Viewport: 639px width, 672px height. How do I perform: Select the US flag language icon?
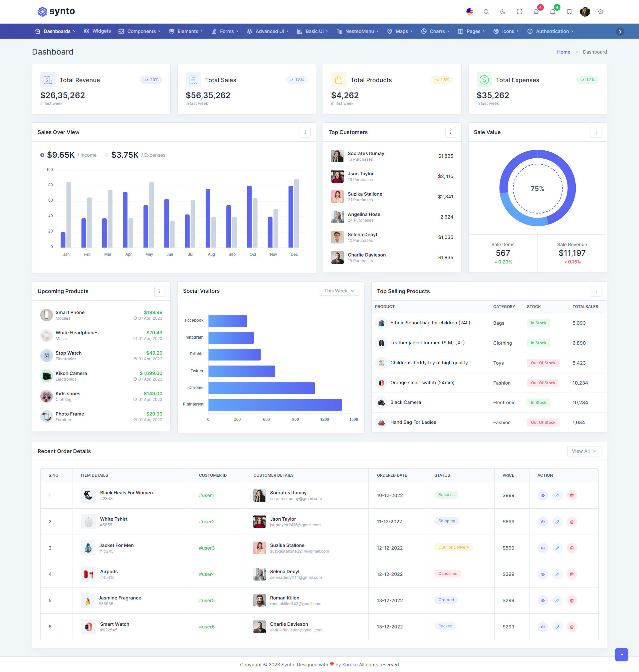[469, 12]
